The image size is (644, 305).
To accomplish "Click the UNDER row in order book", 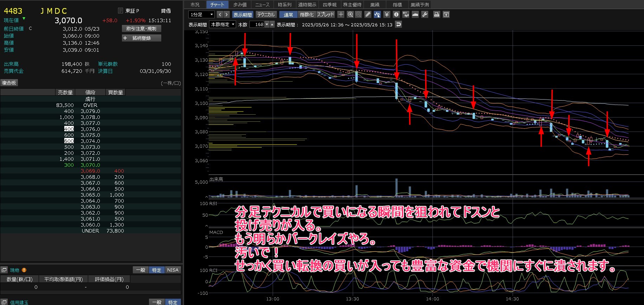I will (x=90, y=231).
